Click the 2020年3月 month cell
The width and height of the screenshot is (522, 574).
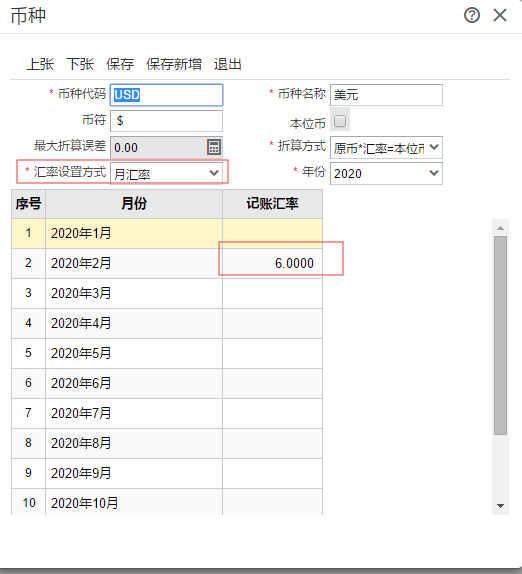134,294
